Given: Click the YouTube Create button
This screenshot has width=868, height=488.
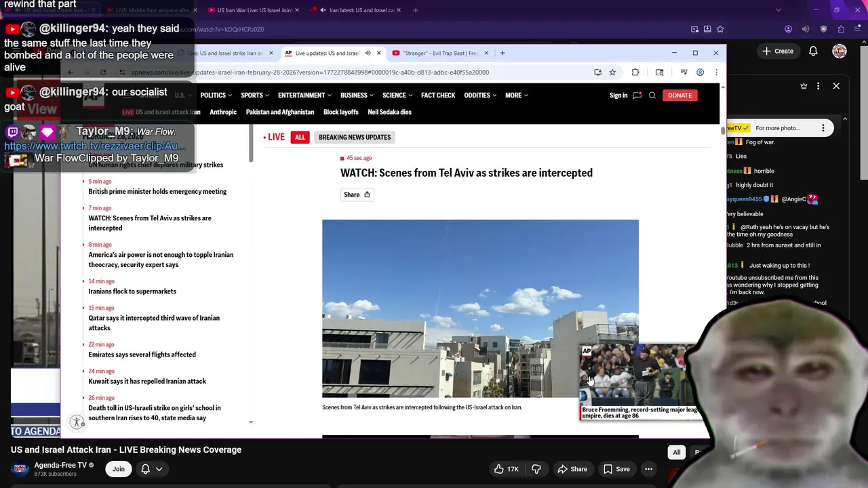Looking at the screenshot, I should 778,51.
